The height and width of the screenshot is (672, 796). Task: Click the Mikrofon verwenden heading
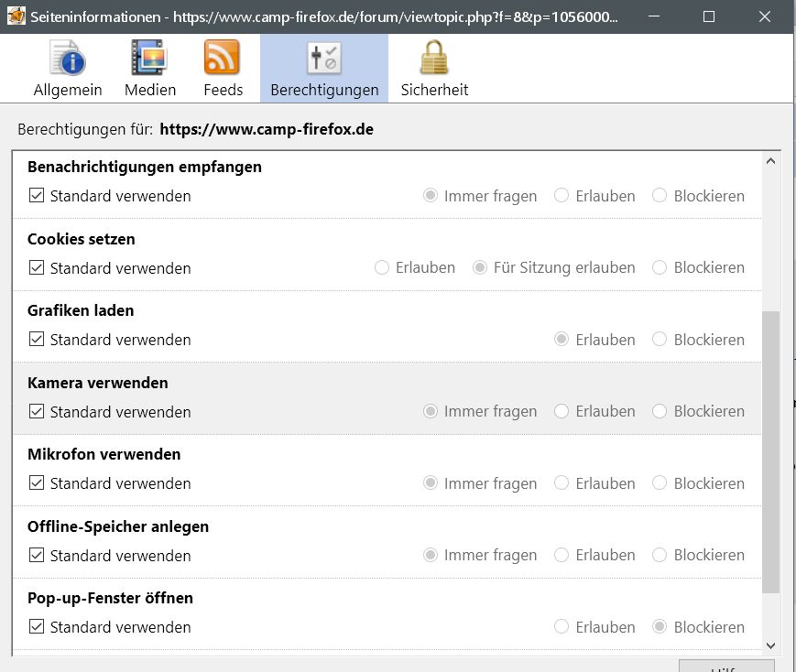coord(104,454)
